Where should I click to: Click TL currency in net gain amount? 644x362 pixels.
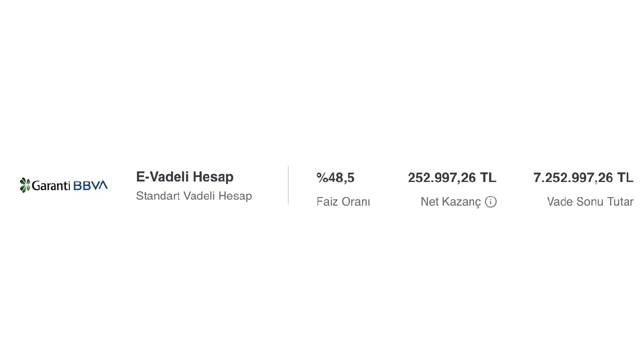pos(488,177)
